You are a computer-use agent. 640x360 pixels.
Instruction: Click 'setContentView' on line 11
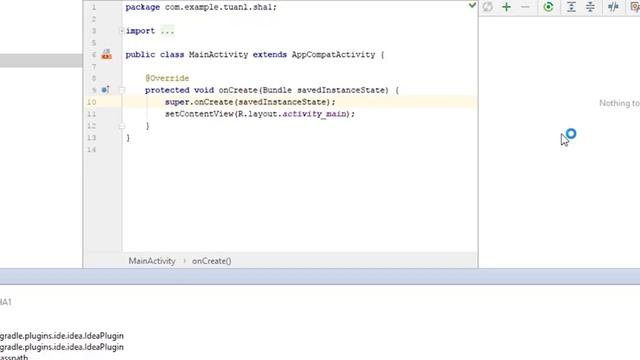coord(199,114)
